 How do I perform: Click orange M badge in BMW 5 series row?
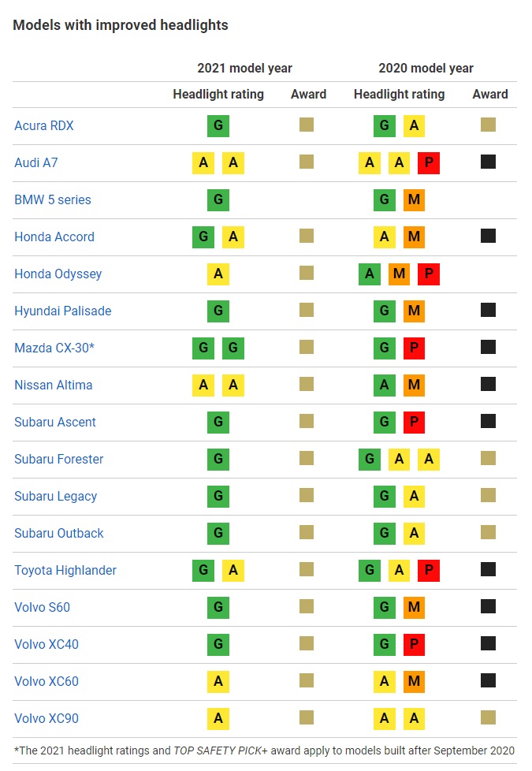click(x=414, y=199)
